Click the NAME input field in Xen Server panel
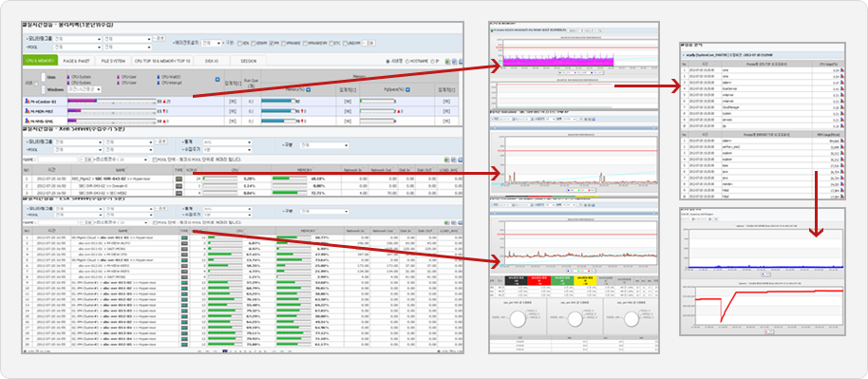 pyautogui.click(x=58, y=160)
